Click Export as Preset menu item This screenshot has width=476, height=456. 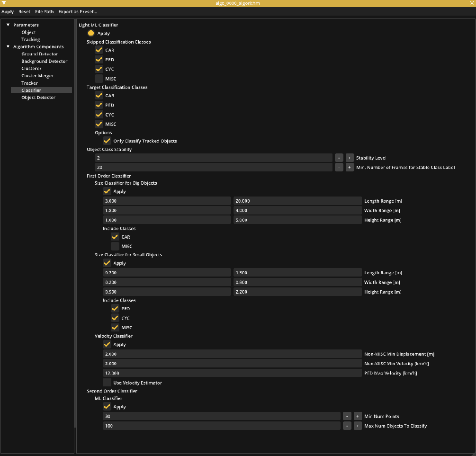[78, 12]
